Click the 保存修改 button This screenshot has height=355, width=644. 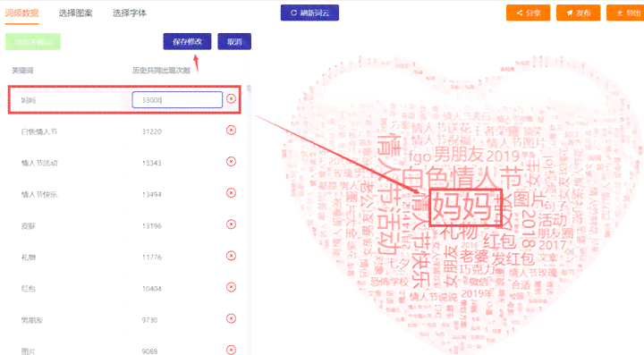coord(187,41)
